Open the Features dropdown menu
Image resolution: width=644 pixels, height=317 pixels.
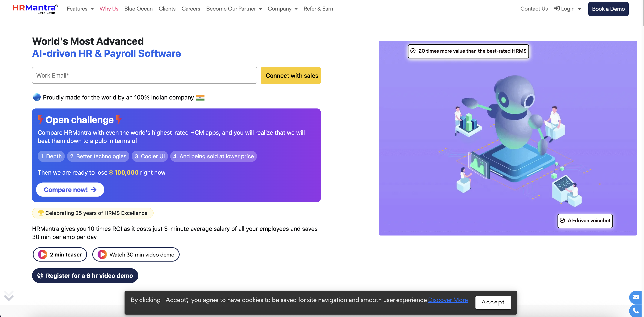tap(80, 9)
